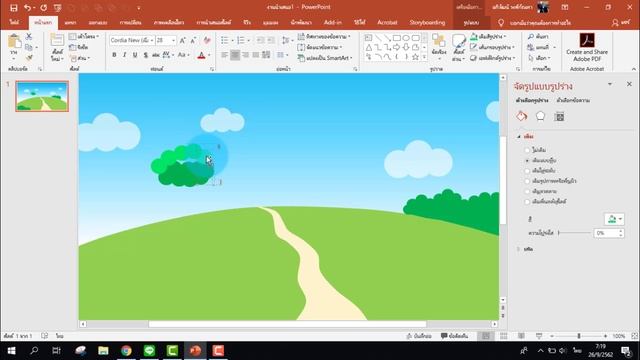Cut the selection with the scissors icon
Image resolution: width=640 pixels, height=360 pixels.
tap(29, 37)
